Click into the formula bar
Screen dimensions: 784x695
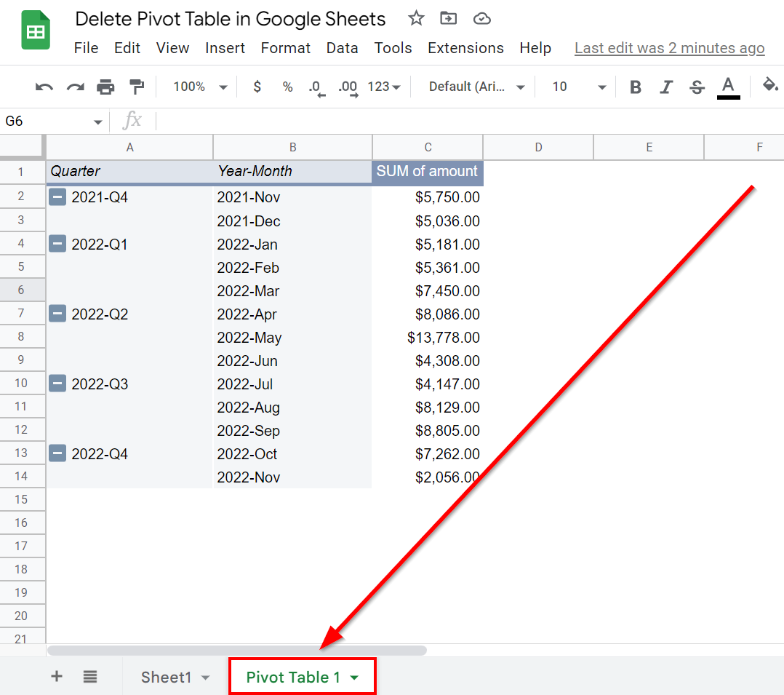[x=470, y=121]
